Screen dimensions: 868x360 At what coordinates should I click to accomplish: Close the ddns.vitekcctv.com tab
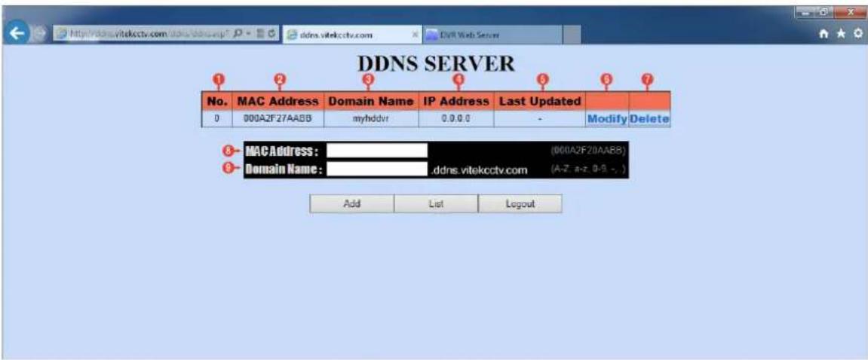(415, 35)
